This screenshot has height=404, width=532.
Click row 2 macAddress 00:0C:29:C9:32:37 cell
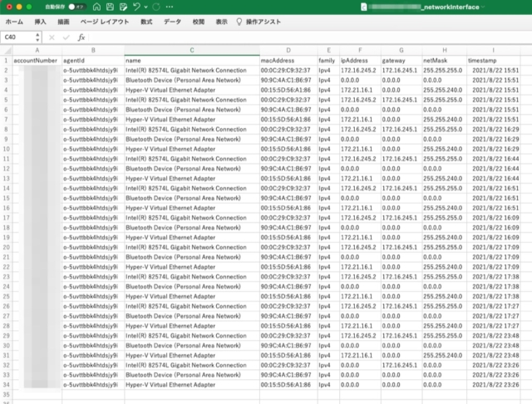[x=288, y=70]
